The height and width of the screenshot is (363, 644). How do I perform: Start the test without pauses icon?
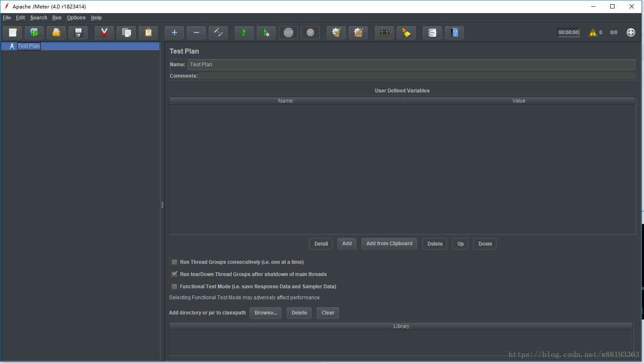click(x=267, y=33)
